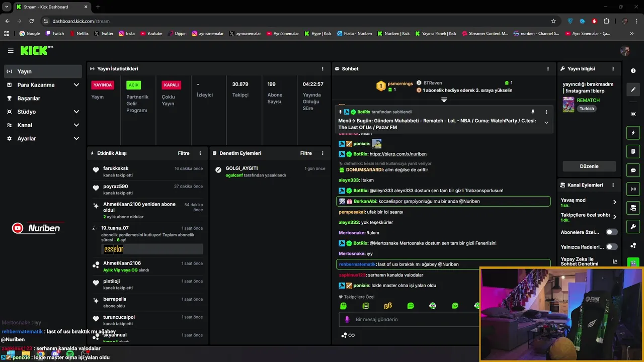Click the user avatar in Kick header

point(625,51)
